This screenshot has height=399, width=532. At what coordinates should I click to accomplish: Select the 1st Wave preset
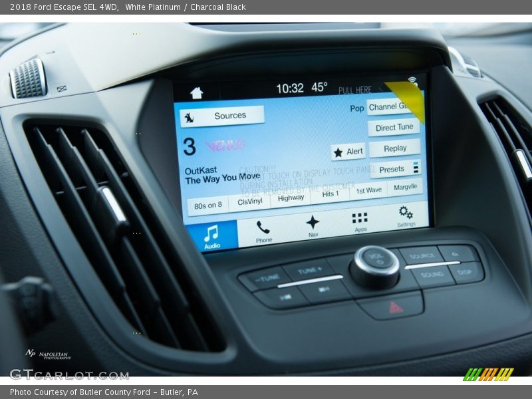coord(369,190)
